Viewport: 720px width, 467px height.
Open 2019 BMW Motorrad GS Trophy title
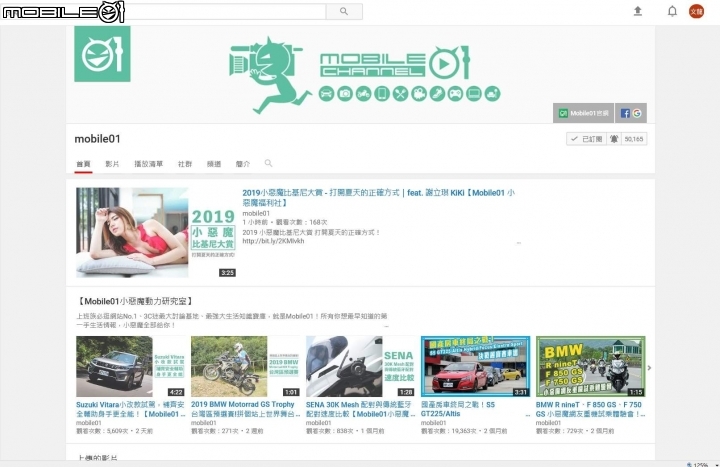[245, 409]
